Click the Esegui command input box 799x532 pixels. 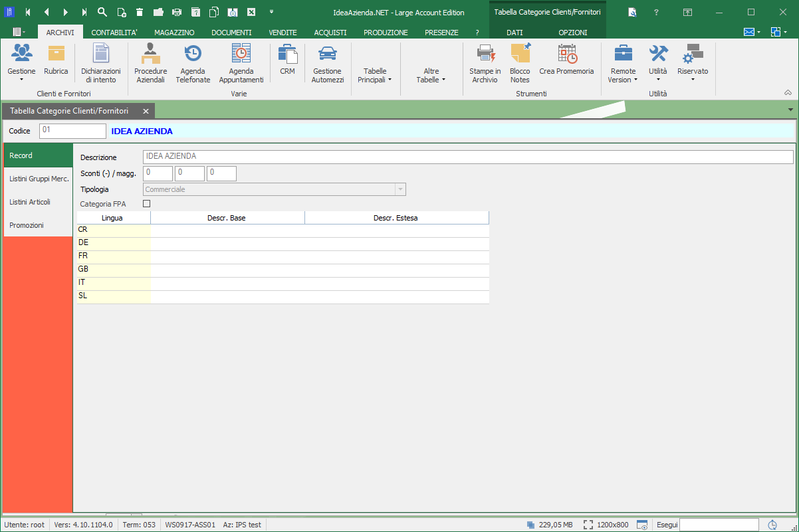coord(719,525)
